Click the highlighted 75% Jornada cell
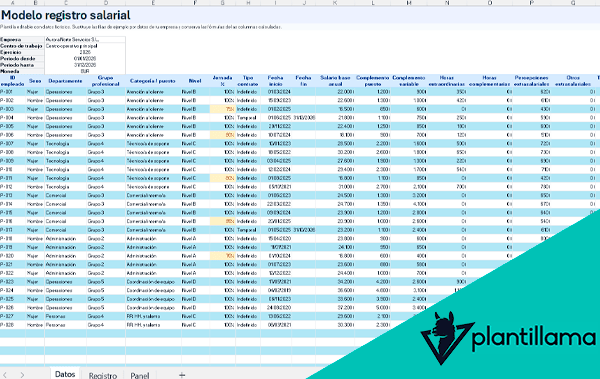 coord(222,109)
